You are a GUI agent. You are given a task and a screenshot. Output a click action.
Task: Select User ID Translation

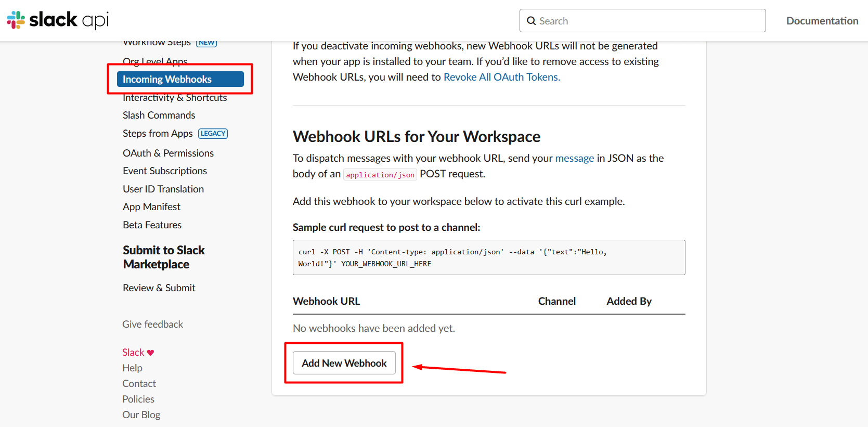click(163, 189)
